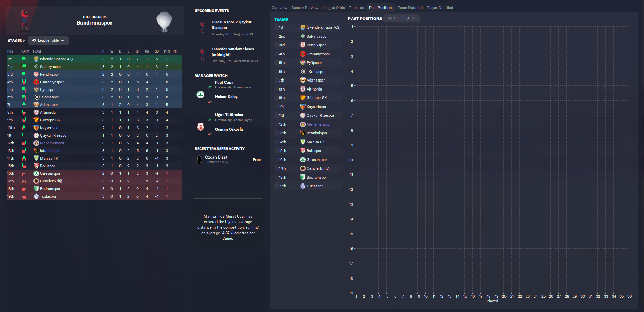Click Ümraniyespor badge in the league table
The height and width of the screenshot is (312, 644).
pos(36,82)
